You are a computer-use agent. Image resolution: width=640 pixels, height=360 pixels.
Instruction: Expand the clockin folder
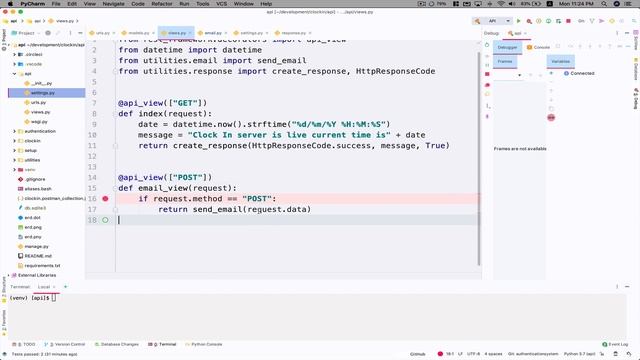coord(15,141)
